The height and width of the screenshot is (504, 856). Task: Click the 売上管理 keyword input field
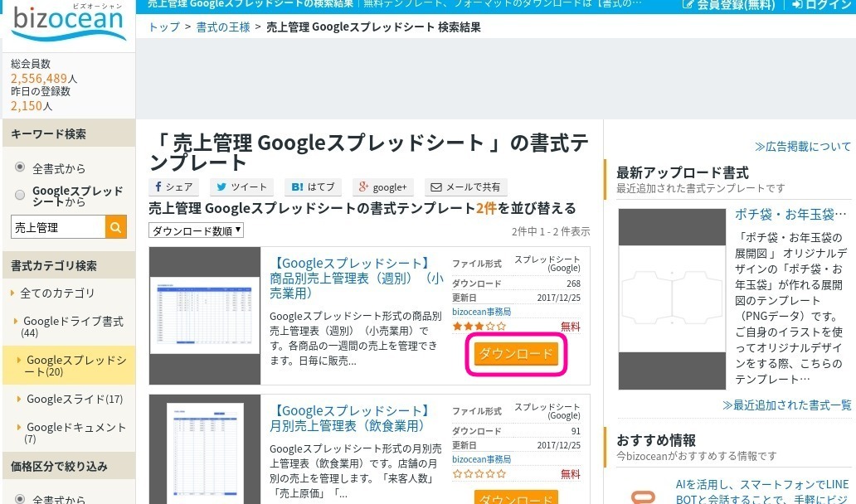58,227
